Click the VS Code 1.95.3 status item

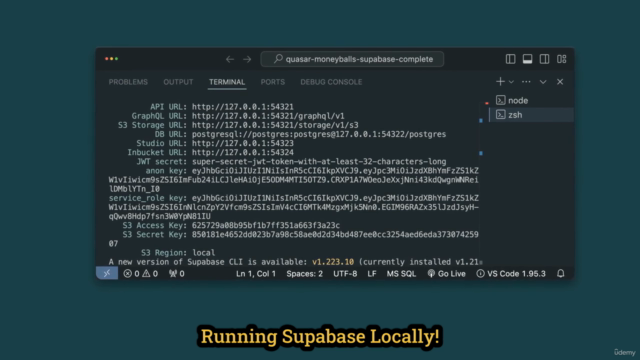click(x=511, y=273)
